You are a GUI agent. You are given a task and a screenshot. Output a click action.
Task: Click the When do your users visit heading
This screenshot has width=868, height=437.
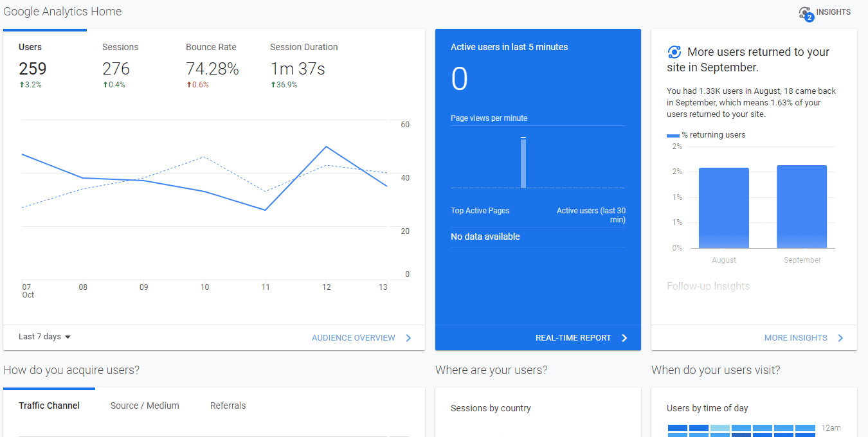point(716,370)
